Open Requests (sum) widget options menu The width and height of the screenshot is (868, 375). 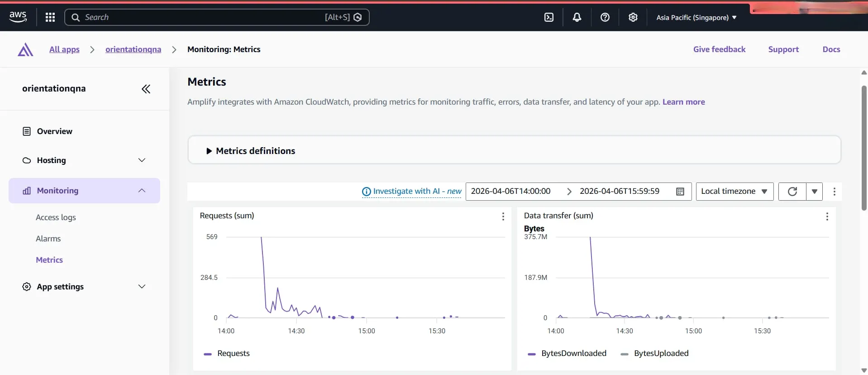point(503,216)
